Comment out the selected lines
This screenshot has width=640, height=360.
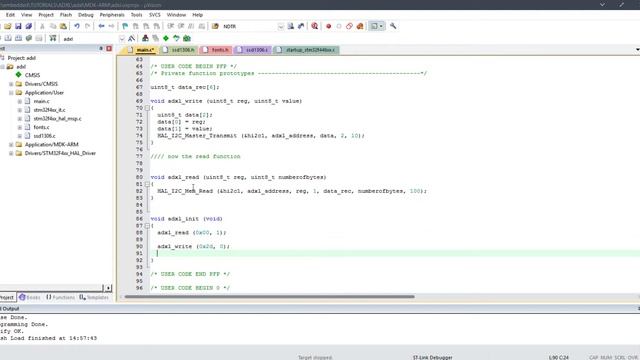[x=191, y=26]
